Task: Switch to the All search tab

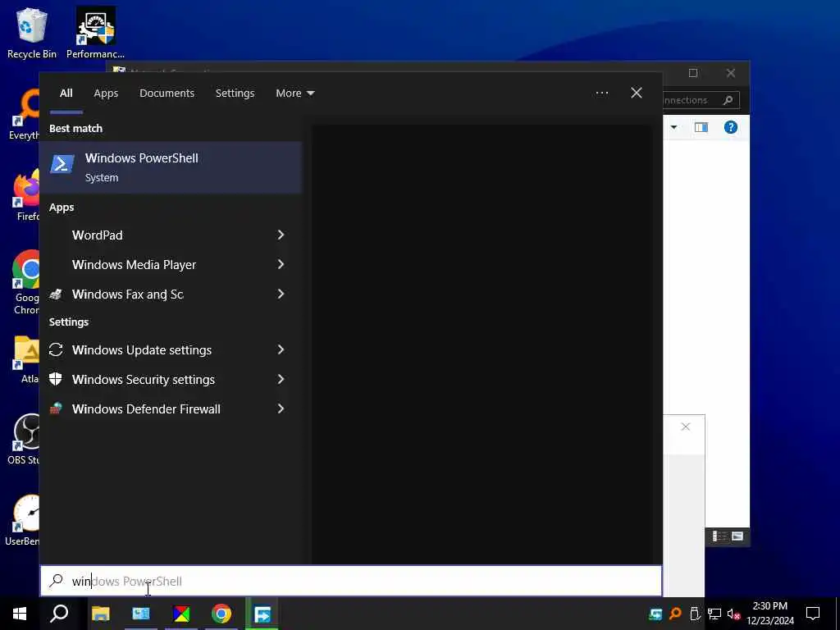Action: (66, 94)
